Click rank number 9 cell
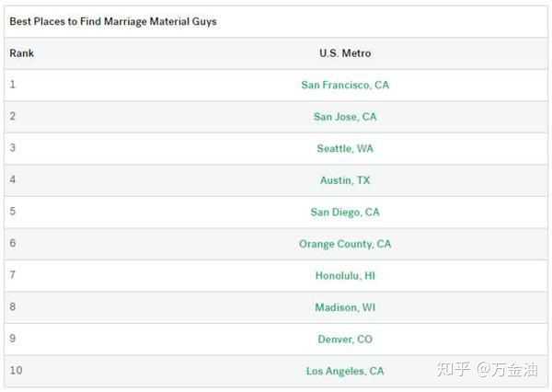The height and width of the screenshot is (392, 552). [13, 339]
